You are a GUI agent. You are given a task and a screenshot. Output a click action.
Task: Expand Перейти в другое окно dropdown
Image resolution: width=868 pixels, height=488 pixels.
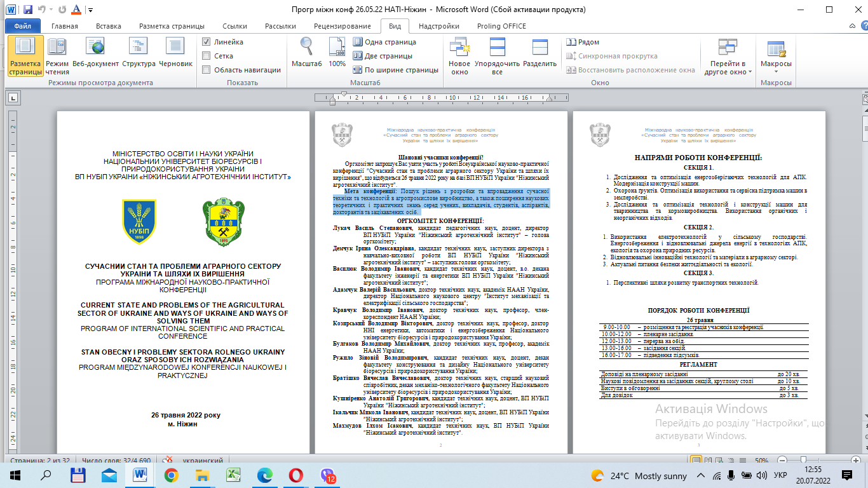coord(728,56)
